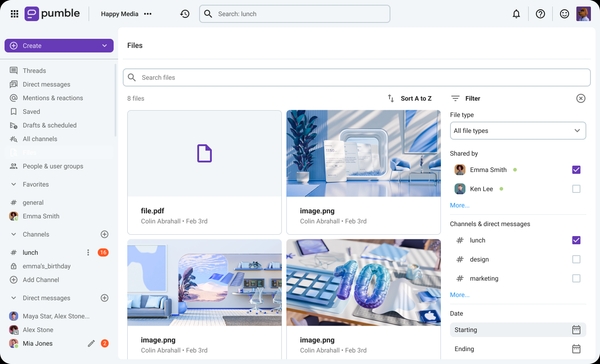Open the Starting date calendar icon
Image resolution: width=600 pixels, height=364 pixels.
coord(576,330)
